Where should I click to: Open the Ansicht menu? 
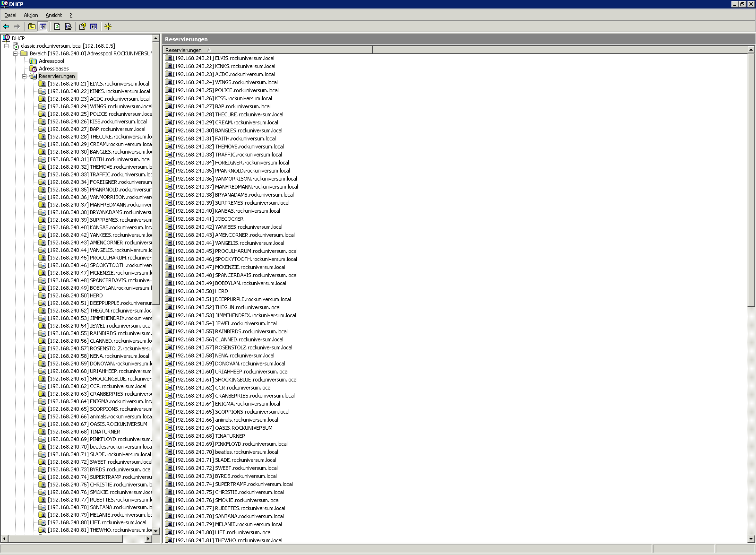tap(53, 15)
